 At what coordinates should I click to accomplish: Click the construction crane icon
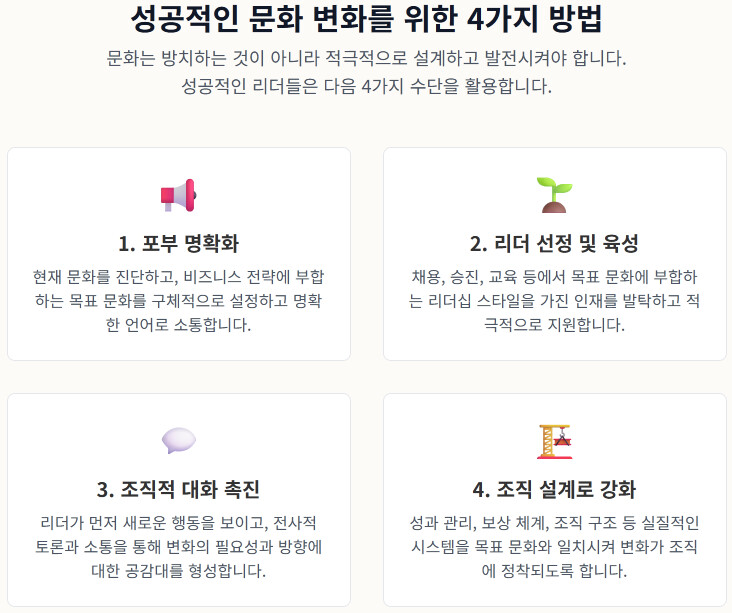pos(554,441)
